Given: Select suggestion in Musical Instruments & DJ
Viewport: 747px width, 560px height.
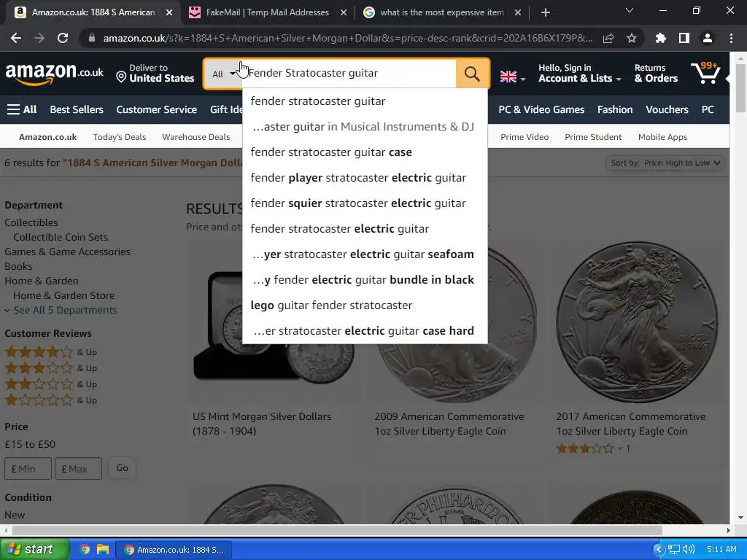Looking at the screenshot, I should [365, 127].
